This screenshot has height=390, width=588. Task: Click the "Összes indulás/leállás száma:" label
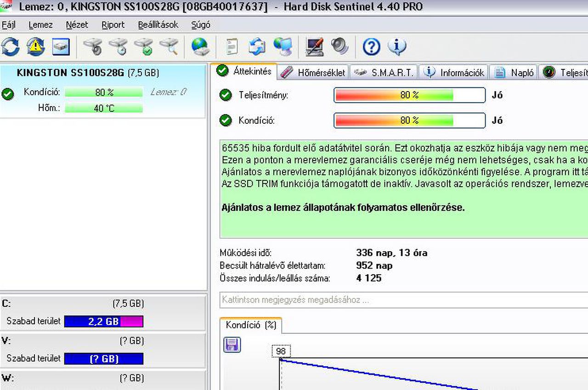(275, 278)
